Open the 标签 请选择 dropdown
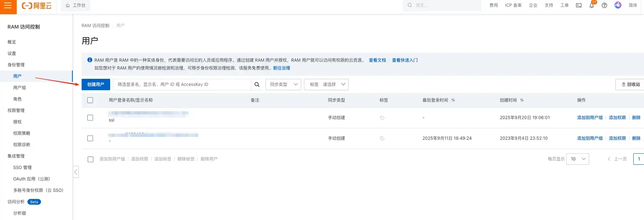 [326, 85]
